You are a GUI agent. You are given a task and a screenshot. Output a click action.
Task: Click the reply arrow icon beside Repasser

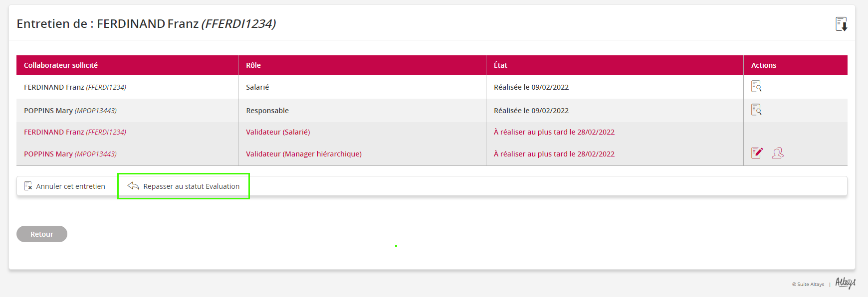click(133, 186)
